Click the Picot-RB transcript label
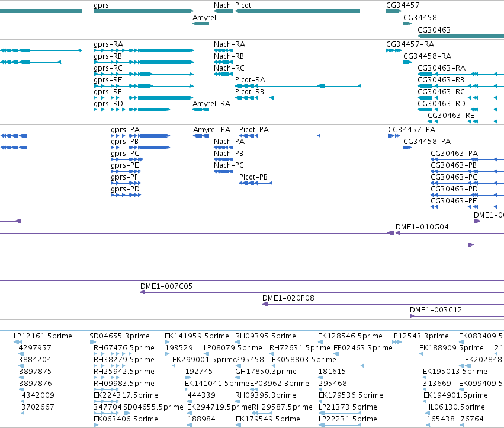The image size is (504, 428). tap(249, 92)
